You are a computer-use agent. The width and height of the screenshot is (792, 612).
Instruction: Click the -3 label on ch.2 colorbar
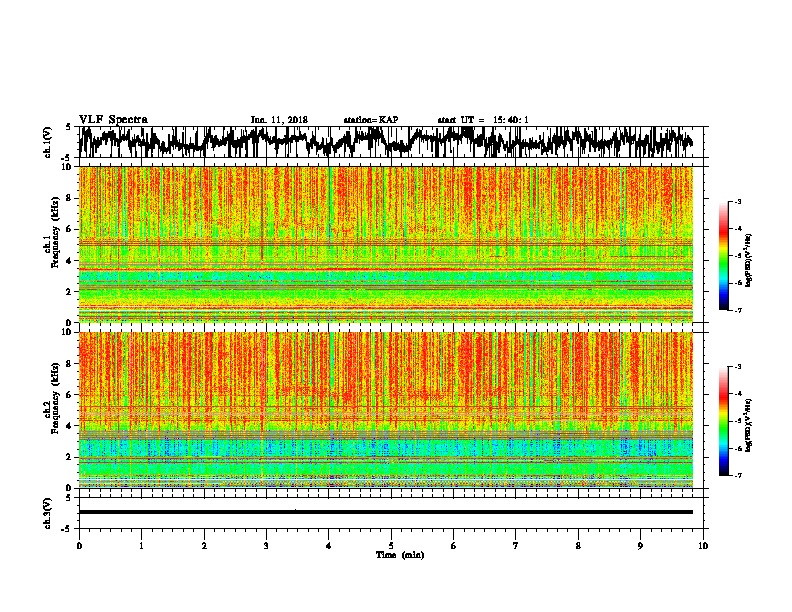pyautogui.click(x=738, y=367)
